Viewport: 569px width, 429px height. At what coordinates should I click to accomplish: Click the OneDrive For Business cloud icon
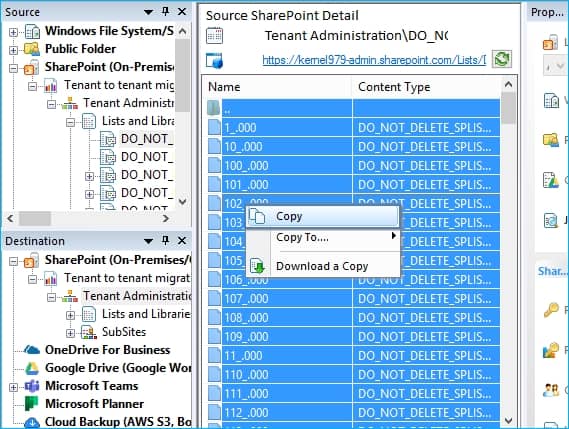pos(32,350)
